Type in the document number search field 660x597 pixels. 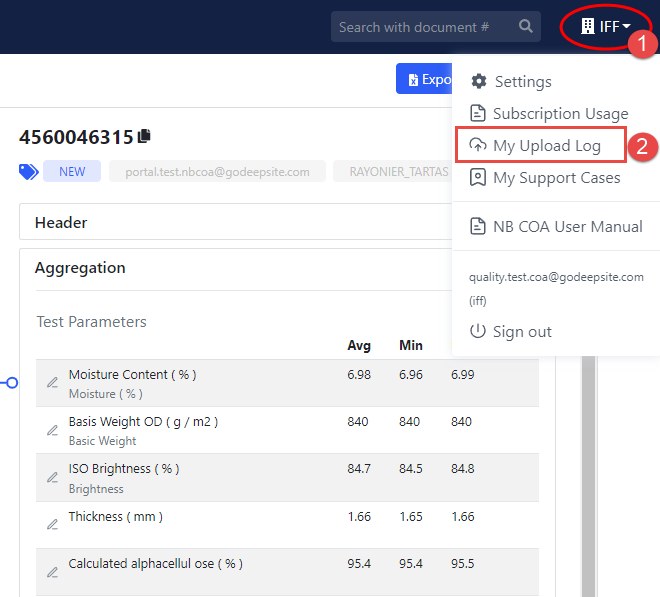(x=422, y=27)
